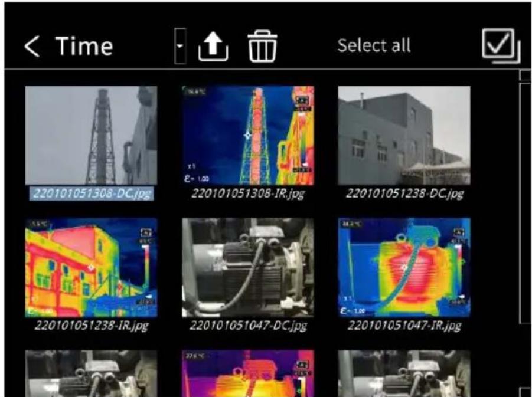The image size is (532, 397).
Task: Select file name 220101051308-IR.jpg
Action: [x=248, y=193]
